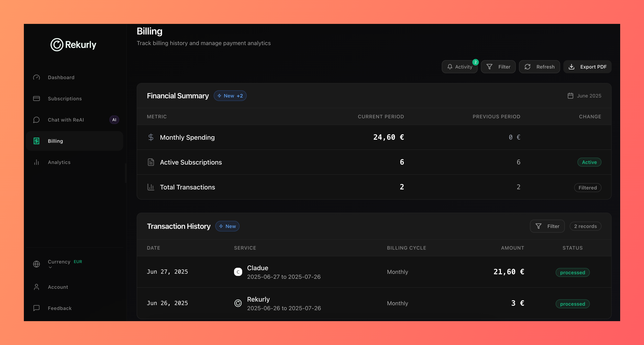Click the top Filter button

tap(498, 67)
